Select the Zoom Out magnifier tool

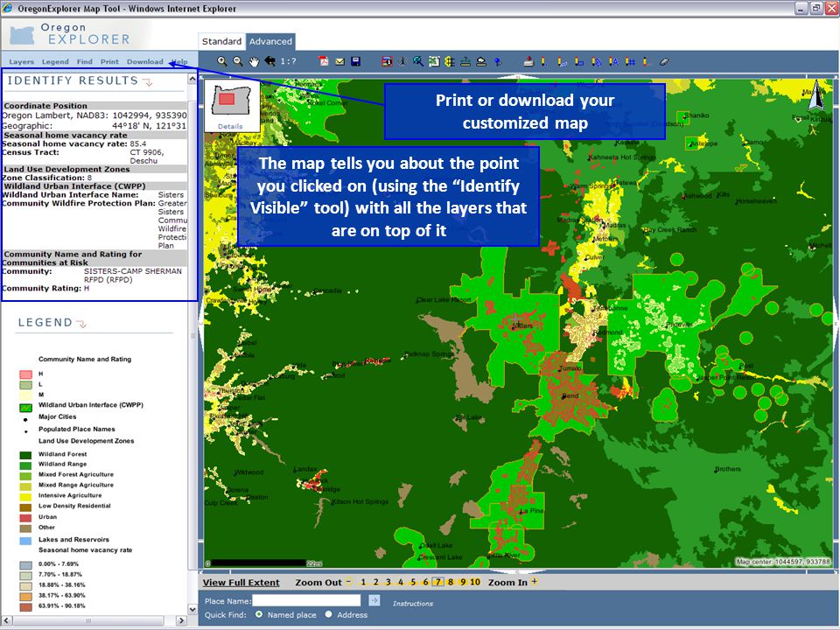click(238, 61)
